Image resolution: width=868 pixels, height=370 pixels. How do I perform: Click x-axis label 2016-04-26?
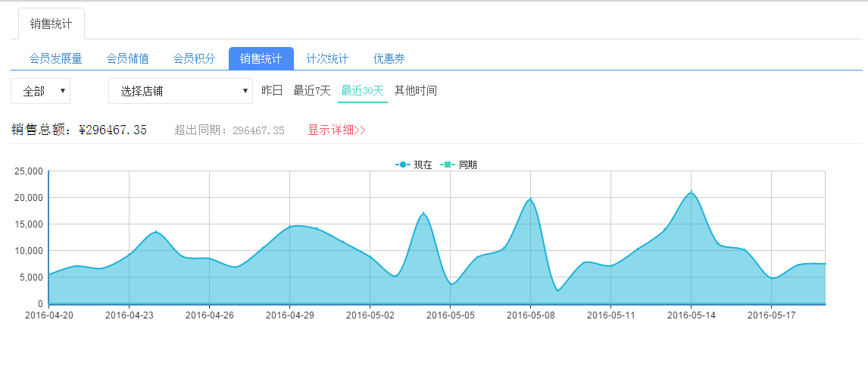pos(209,315)
